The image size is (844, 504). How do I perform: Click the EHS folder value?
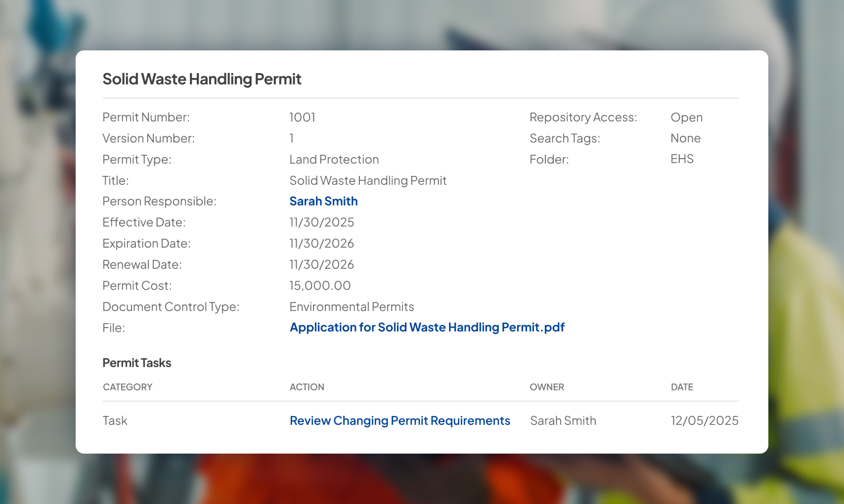pyautogui.click(x=682, y=159)
